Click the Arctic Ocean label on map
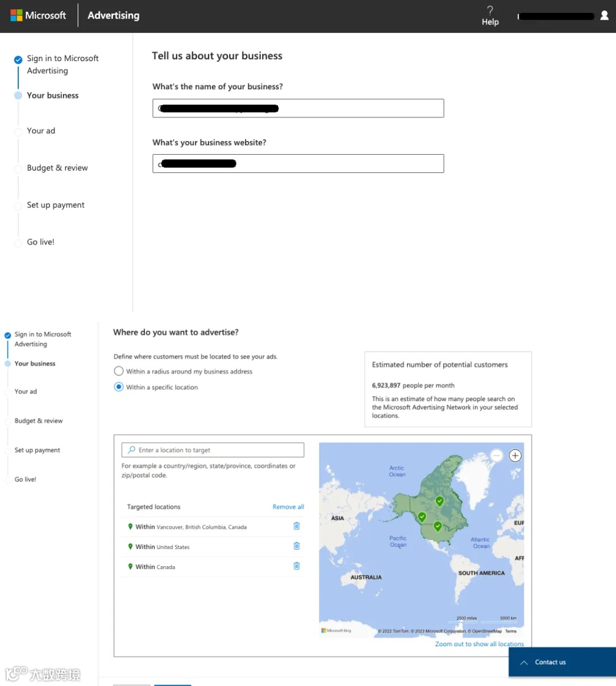Image resolution: width=616 pixels, height=686 pixels. coord(397,471)
